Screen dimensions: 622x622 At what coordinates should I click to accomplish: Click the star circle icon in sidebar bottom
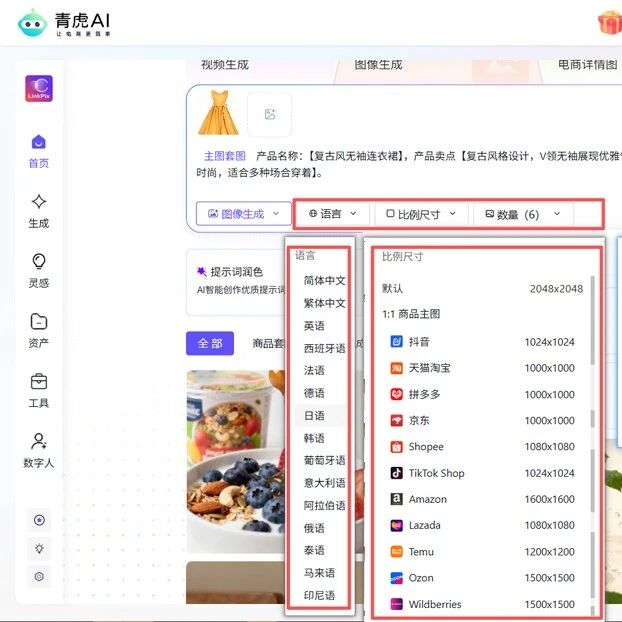pos(39,520)
